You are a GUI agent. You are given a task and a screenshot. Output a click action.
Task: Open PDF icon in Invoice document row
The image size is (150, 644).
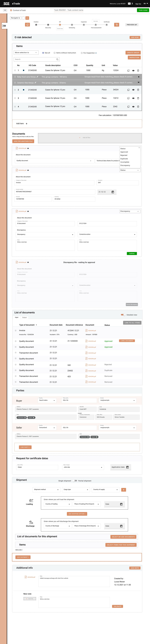coord(86,331)
